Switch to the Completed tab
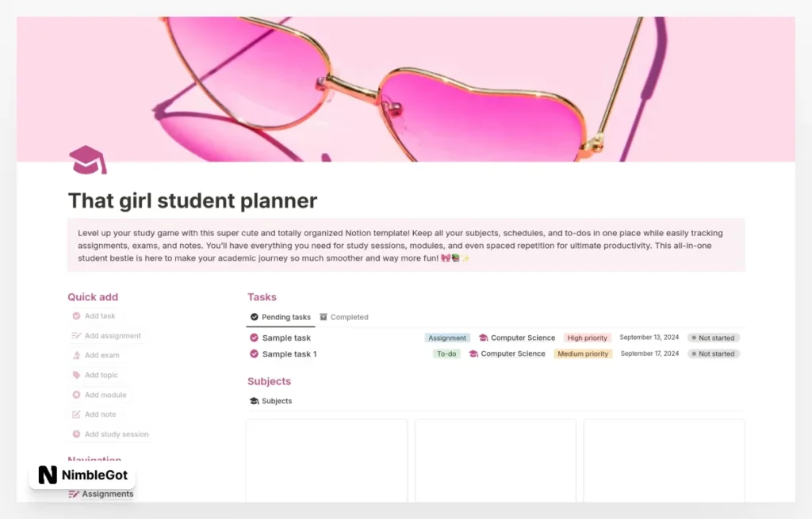 pos(344,317)
